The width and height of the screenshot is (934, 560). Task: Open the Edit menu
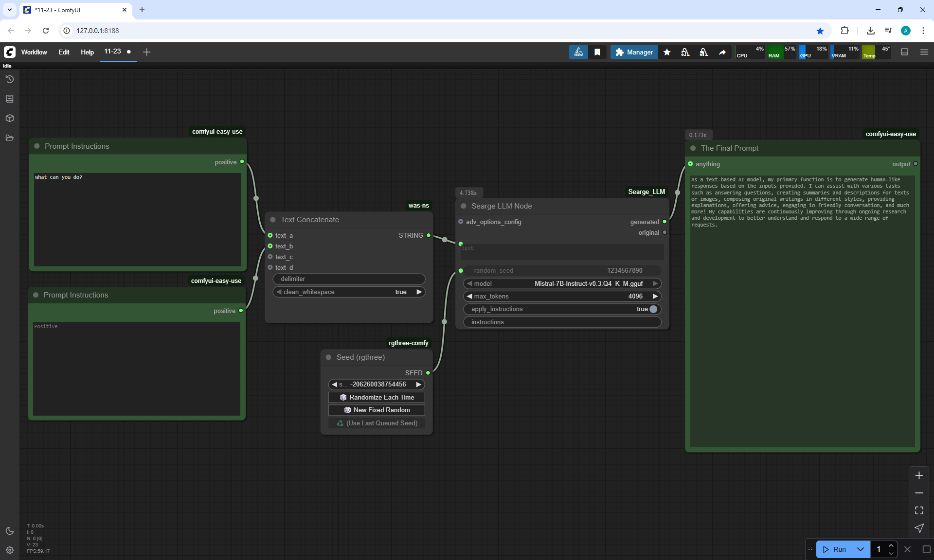click(64, 52)
